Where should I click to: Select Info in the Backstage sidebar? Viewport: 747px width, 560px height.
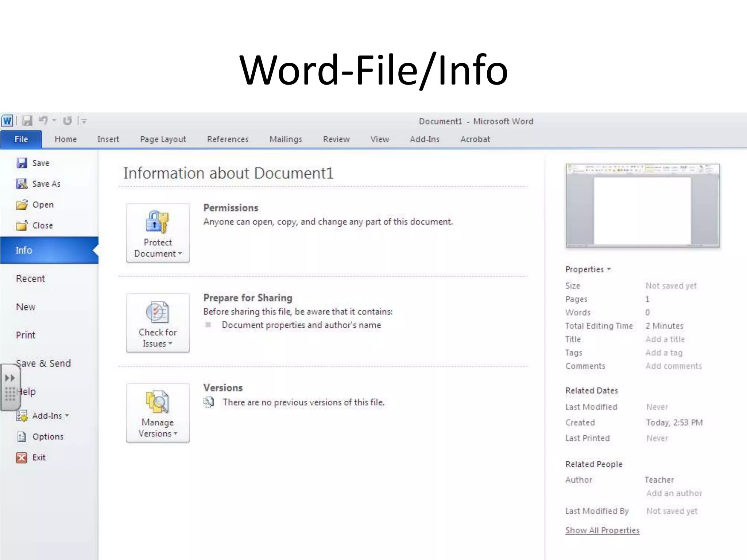click(49, 250)
